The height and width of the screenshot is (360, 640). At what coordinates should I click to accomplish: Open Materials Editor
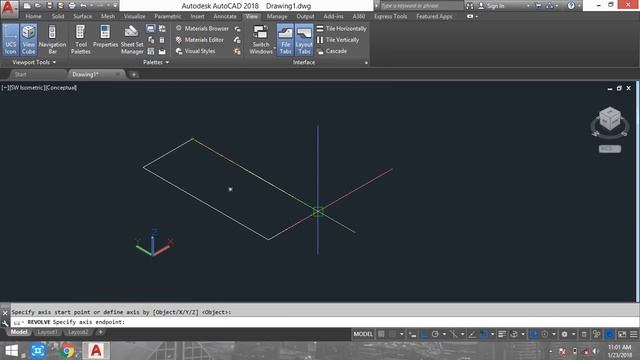[x=200, y=40]
